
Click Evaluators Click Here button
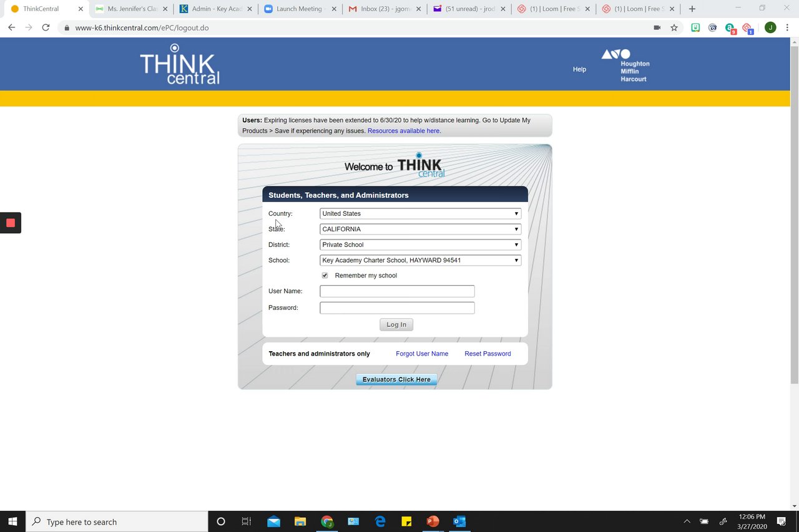[x=396, y=379]
